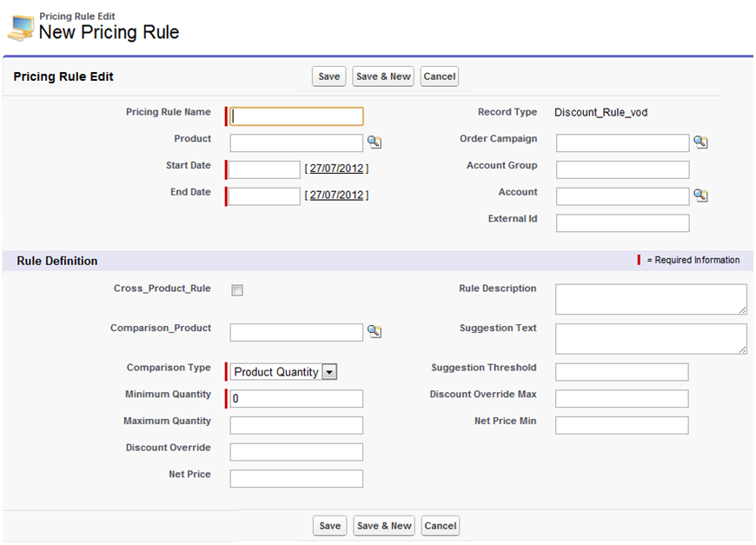Image resolution: width=756 pixels, height=545 pixels.
Task: Click the top Save button
Action: pos(328,76)
